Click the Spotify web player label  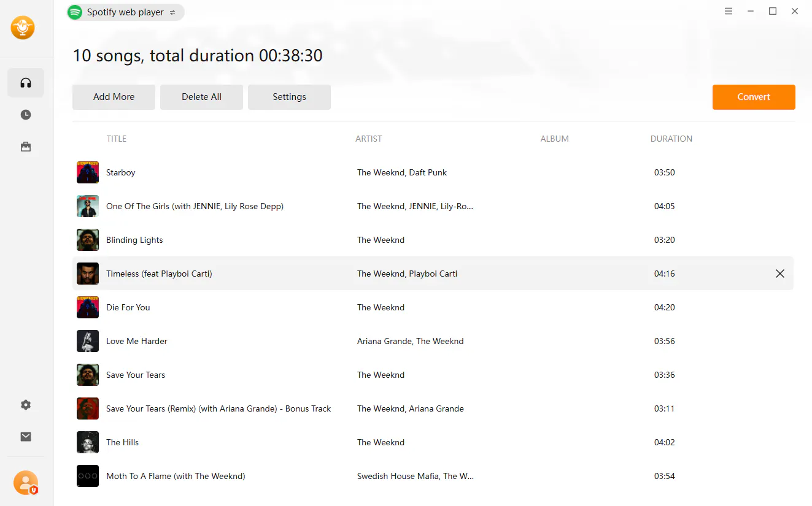pyautogui.click(x=126, y=12)
